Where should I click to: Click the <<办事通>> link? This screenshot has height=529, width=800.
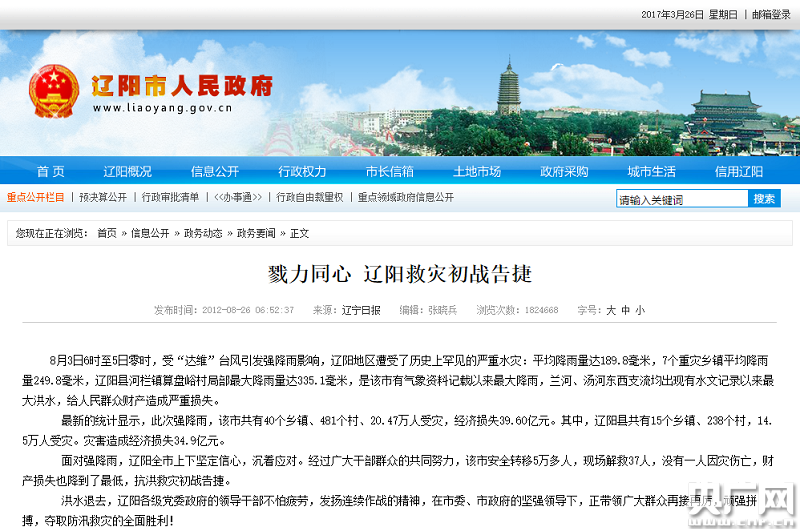pyautogui.click(x=238, y=198)
